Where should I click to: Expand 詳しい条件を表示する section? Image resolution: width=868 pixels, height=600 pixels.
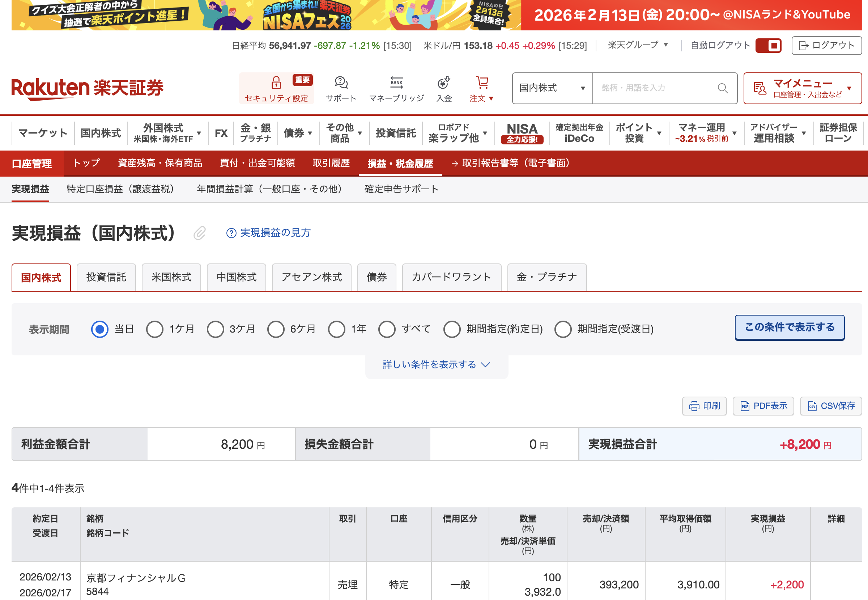point(436,365)
